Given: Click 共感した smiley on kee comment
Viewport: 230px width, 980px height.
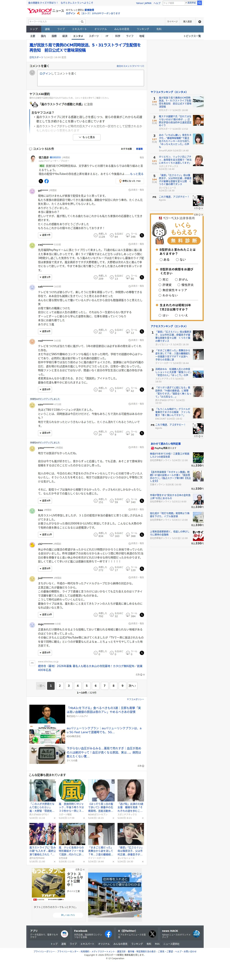Looking at the screenshot, I should click(96, 534).
